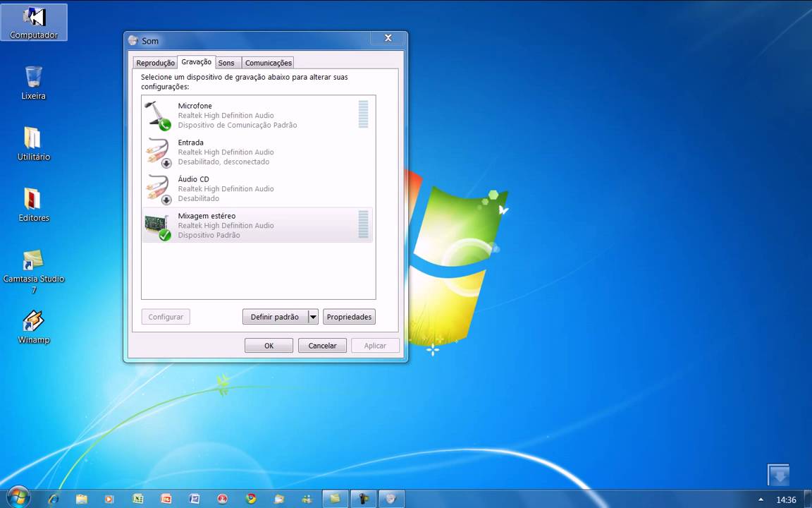Click the Microfone level meter
The width and height of the screenshot is (812, 508).
(364, 114)
